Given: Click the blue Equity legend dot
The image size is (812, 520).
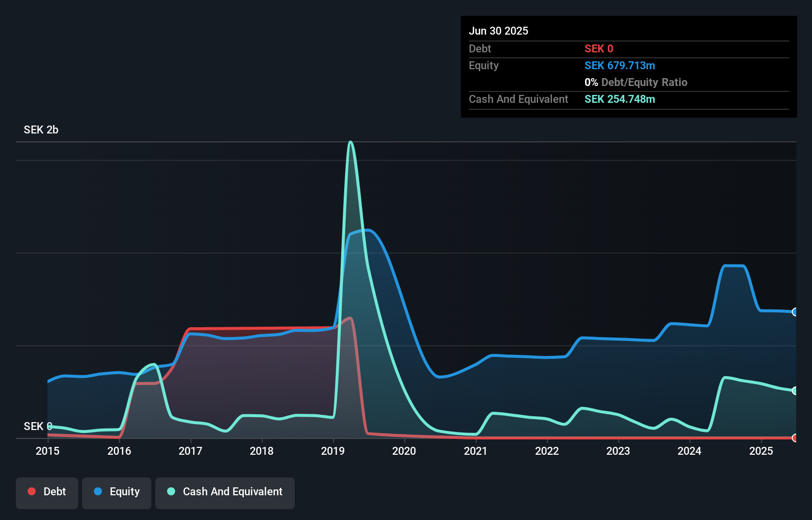Looking at the screenshot, I should click(97, 491).
